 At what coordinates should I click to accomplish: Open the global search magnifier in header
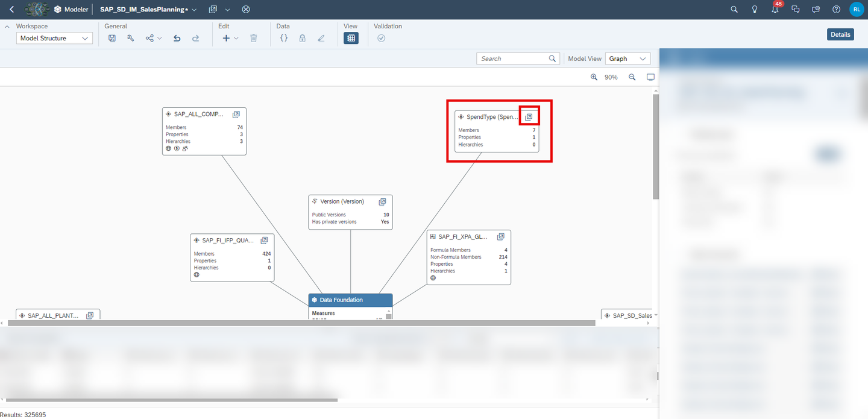click(734, 10)
